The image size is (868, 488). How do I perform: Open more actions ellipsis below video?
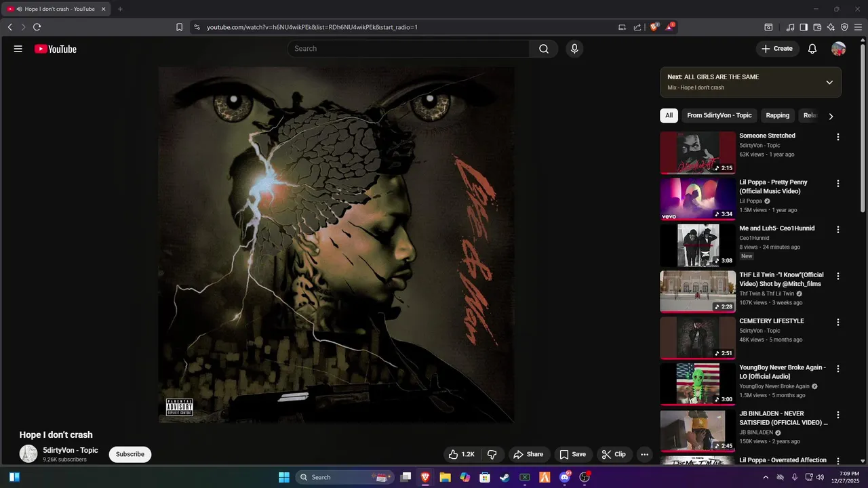coord(645,454)
